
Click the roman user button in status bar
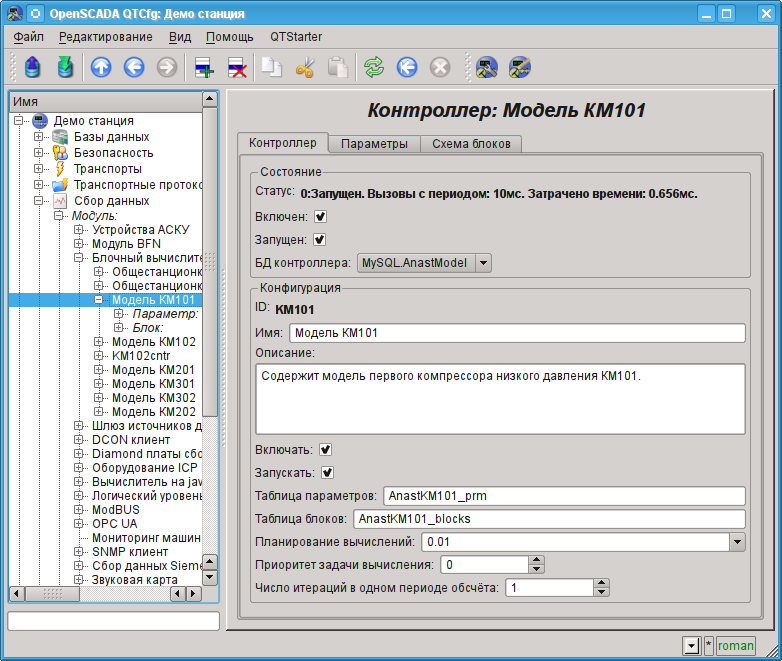pos(736,646)
